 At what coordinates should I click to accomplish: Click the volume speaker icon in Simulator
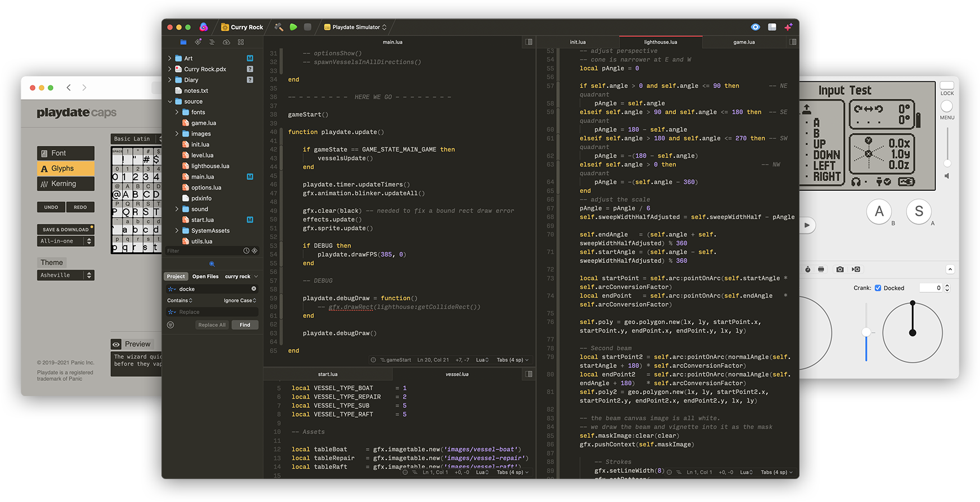(x=947, y=176)
